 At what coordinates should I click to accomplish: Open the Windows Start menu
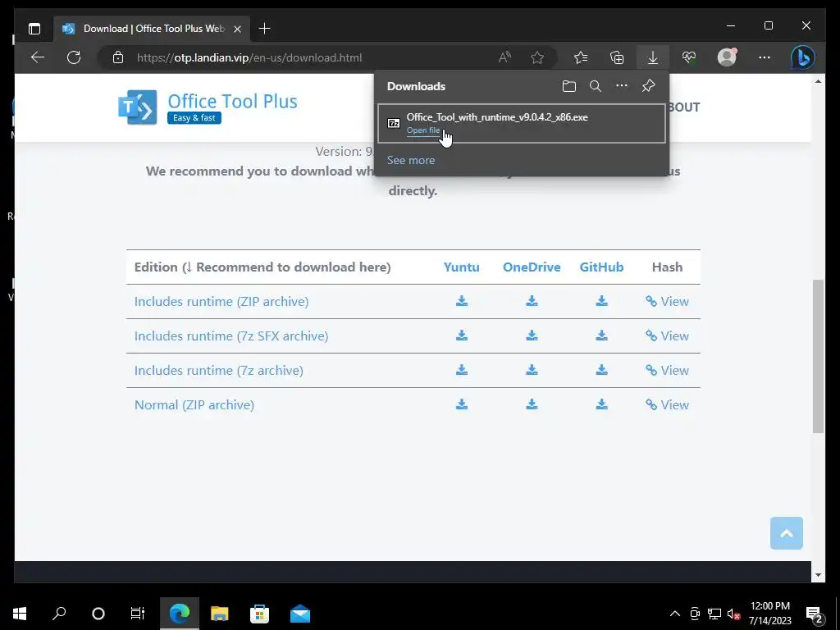[20, 614]
